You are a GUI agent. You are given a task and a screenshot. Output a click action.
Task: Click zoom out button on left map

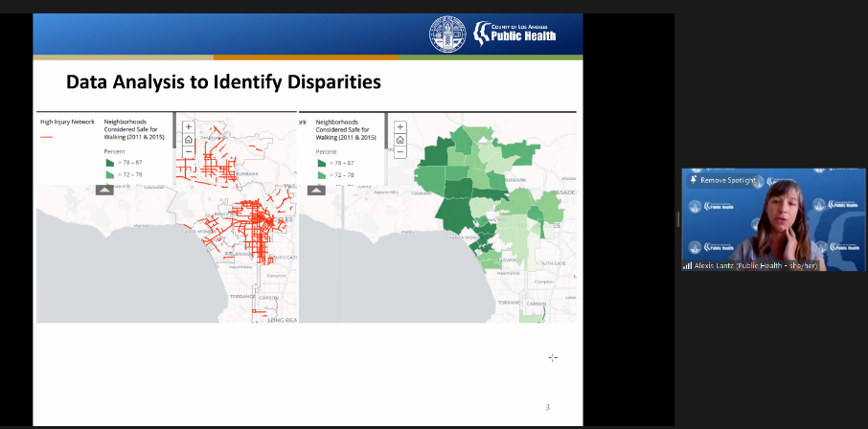(x=188, y=151)
